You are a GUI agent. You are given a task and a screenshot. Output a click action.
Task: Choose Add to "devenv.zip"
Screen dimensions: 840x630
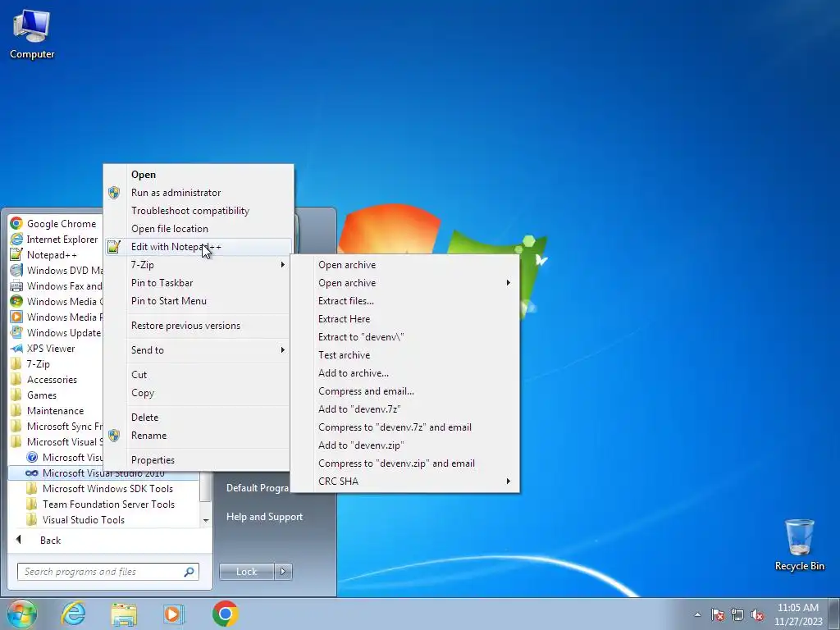405,445
